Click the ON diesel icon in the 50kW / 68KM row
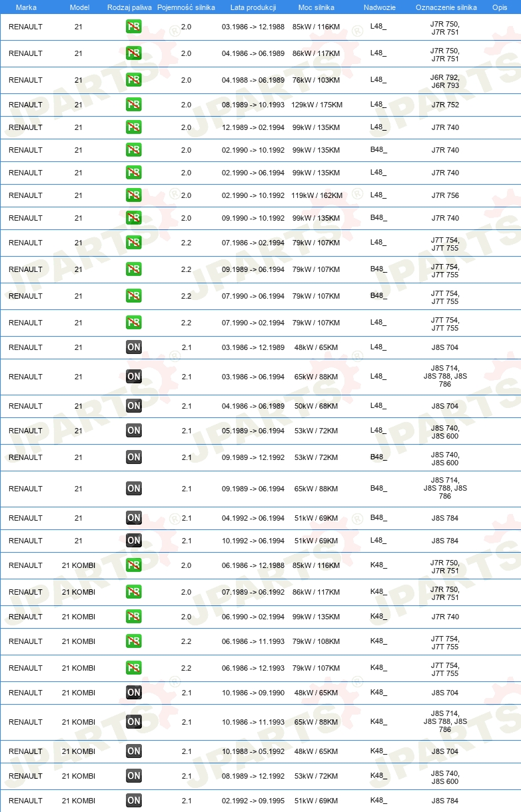 [x=134, y=406]
